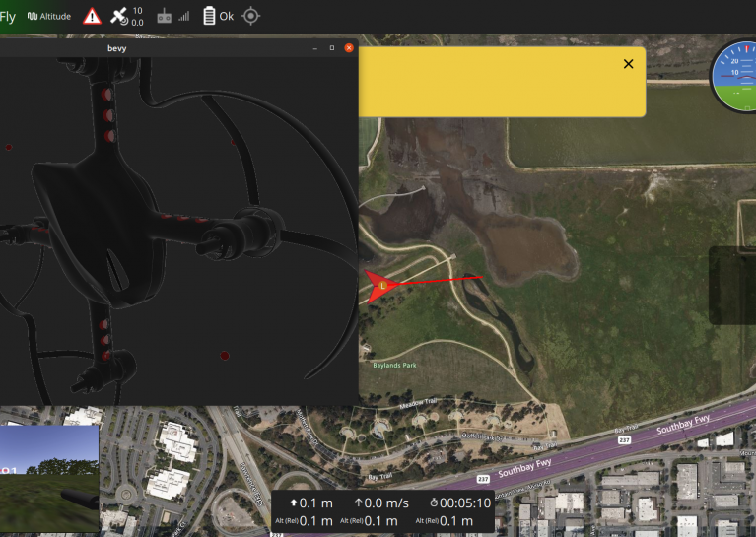Close the bevy window

349,47
